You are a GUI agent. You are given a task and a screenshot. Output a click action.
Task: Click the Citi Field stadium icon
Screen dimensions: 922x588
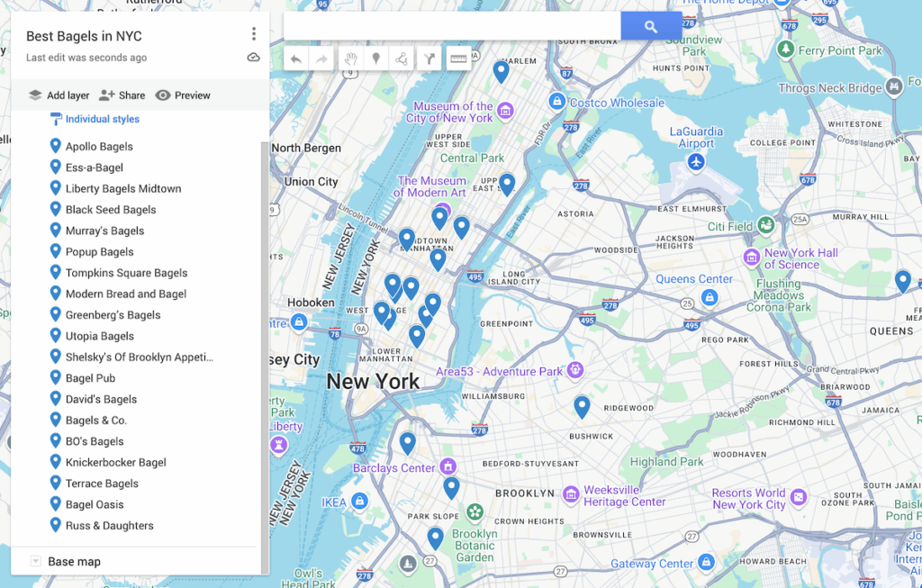click(x=765, y=224)
